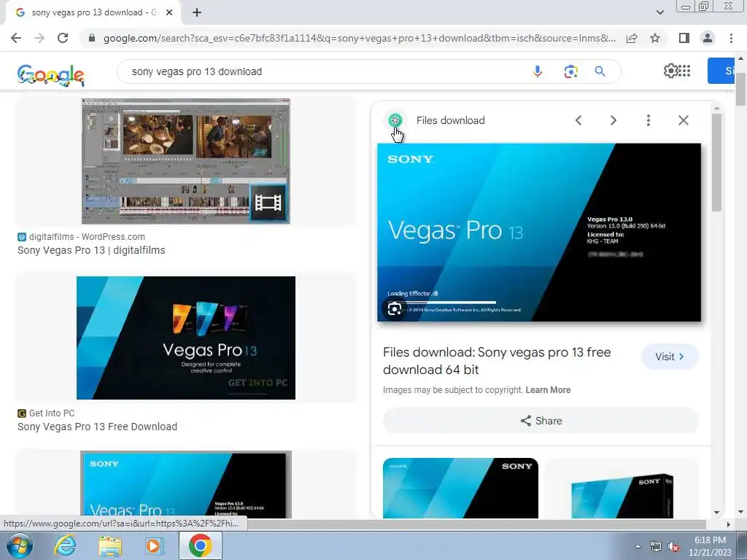Open Windows Media Player from the taskbar

[154, 545]
